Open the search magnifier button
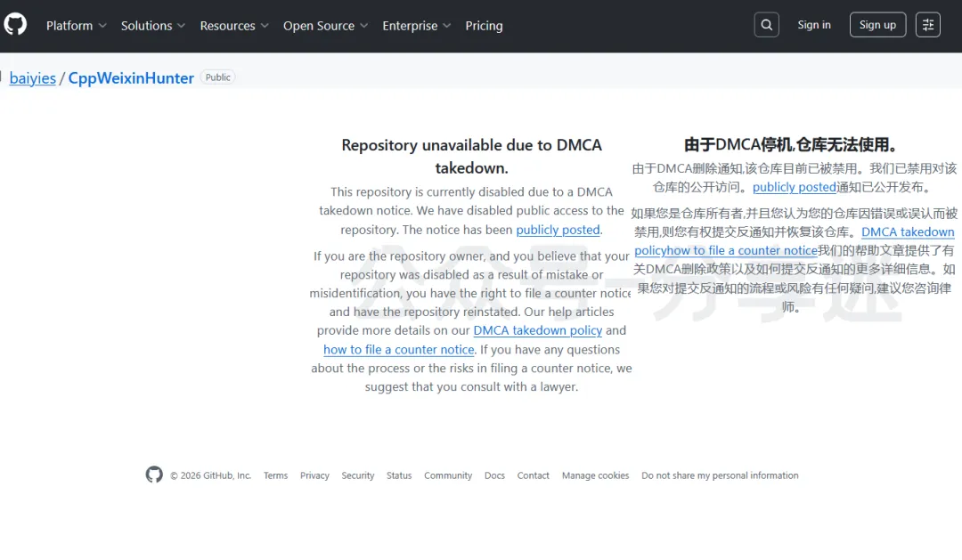Screen dimensions: 962x560 point(766,25)
